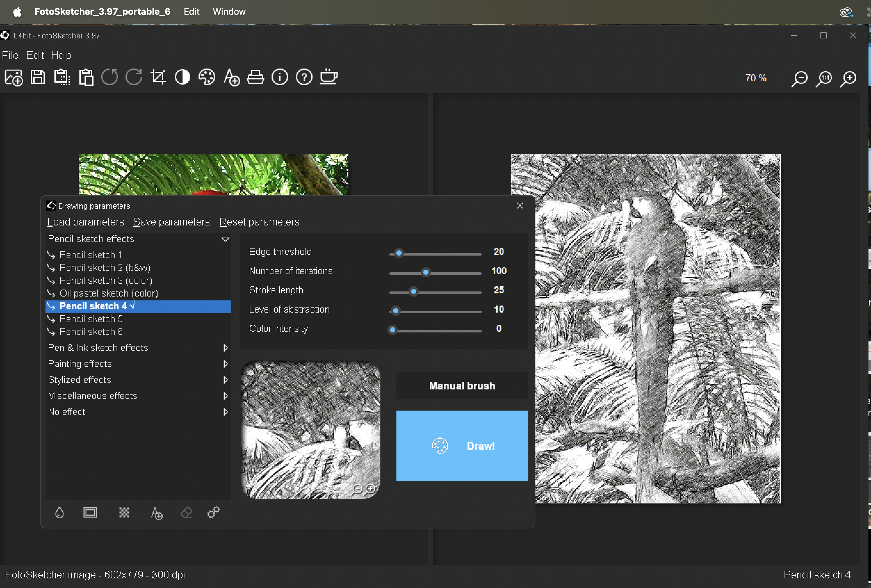
Task: Select Pencil sketch 1 effect
Action: [x=138, y=255]
